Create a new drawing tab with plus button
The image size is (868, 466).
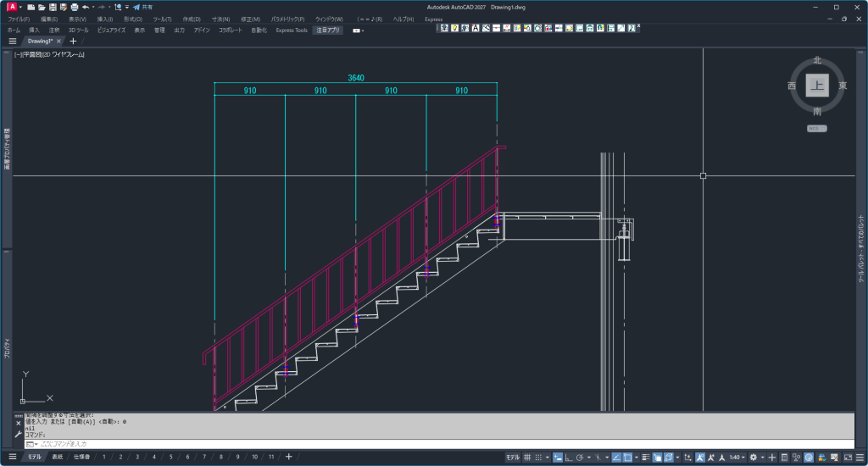tap(73, 41)
